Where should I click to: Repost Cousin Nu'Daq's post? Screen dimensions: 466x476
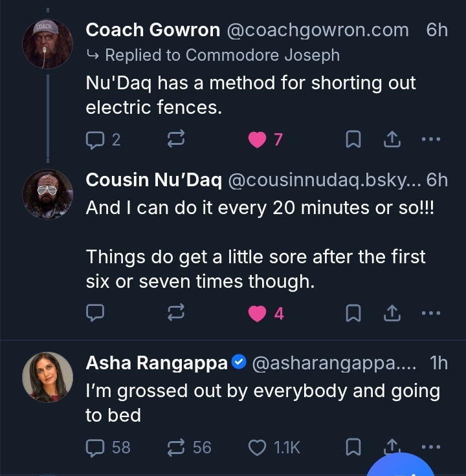coord(177,314)
